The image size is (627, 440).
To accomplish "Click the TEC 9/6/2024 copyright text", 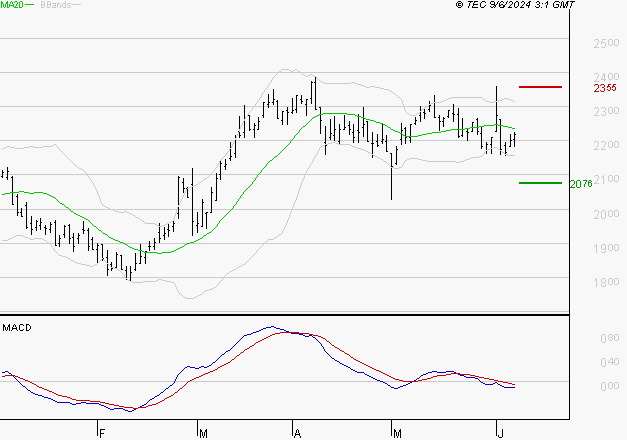I will [x=515, y=5].
